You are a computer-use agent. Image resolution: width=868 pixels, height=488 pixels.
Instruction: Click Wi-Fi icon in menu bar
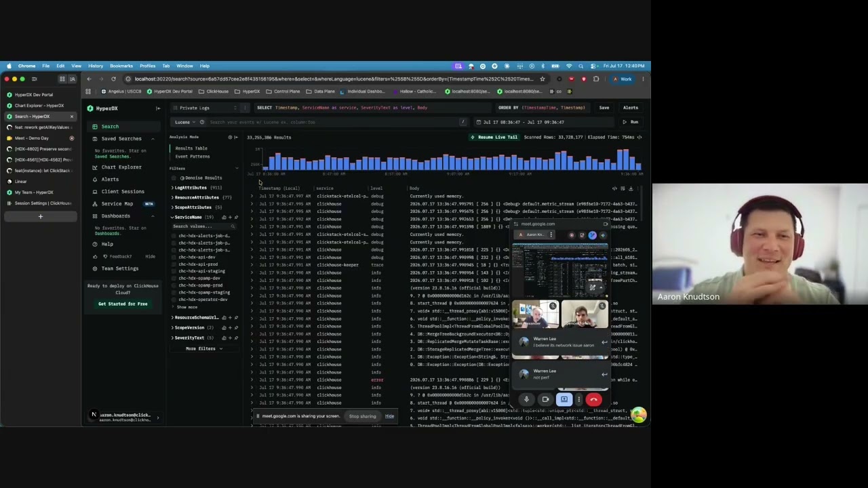coord(568,66)
